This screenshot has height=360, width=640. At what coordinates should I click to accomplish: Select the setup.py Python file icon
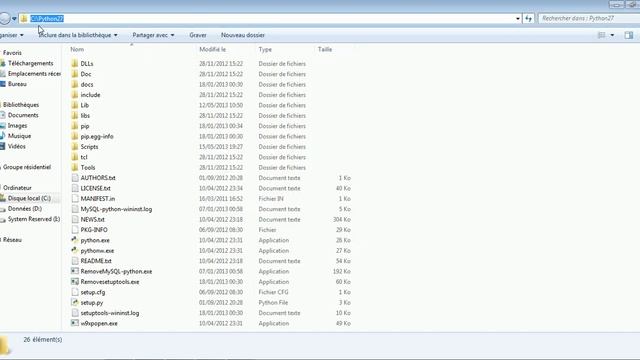[75, 302]
